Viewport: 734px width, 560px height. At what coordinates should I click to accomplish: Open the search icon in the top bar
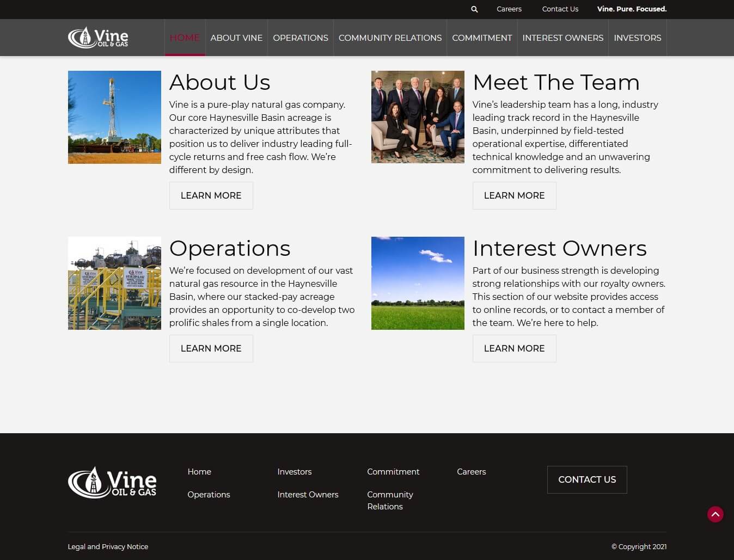[x=473, y=9]
